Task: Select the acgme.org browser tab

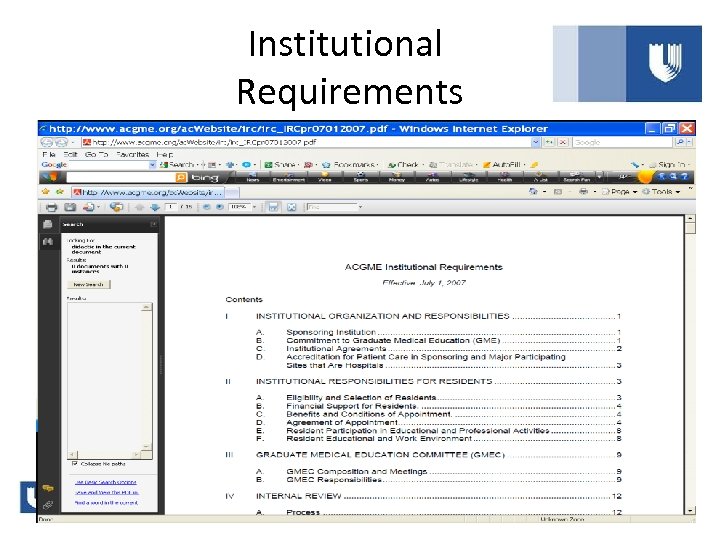Action: 148,192
